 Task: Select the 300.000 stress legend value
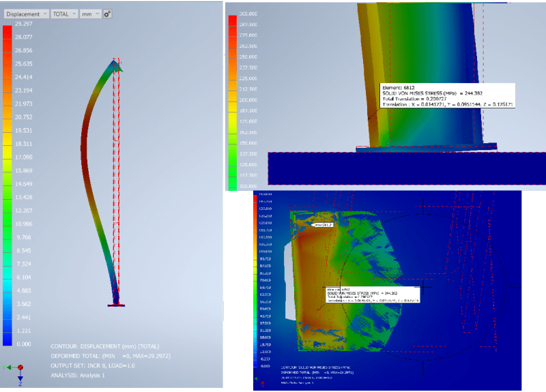point(248,14)
